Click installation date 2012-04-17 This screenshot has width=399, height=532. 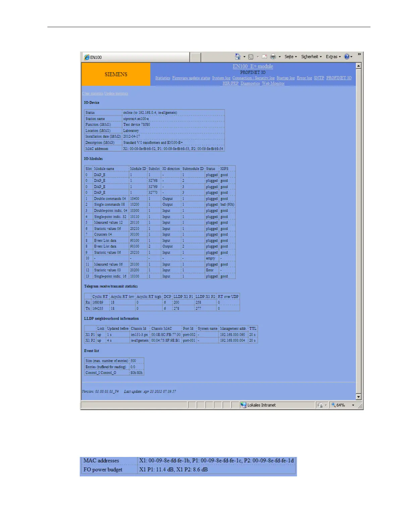click(131, 136)
